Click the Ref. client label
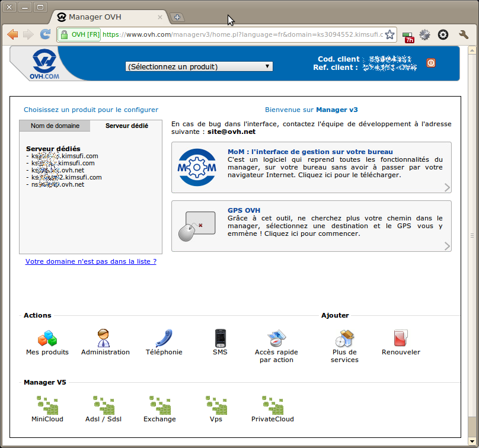This screenshot has width=479, height=448. [335, 68]
